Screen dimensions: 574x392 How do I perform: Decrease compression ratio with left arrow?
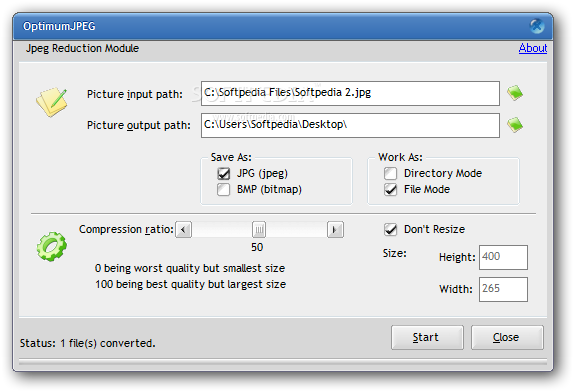pyautogui.click(x=183, y=230)
